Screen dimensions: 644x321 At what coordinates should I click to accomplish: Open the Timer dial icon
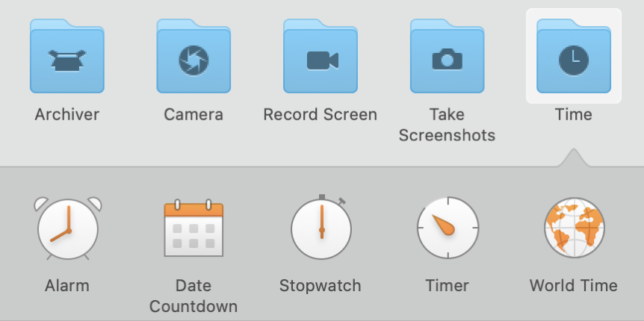pos(447,228)
